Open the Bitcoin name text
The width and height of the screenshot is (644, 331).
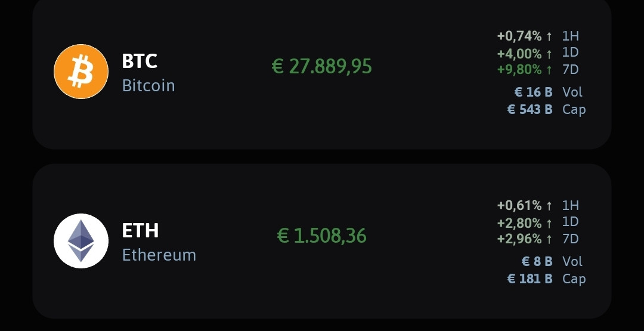coord(148,85)
